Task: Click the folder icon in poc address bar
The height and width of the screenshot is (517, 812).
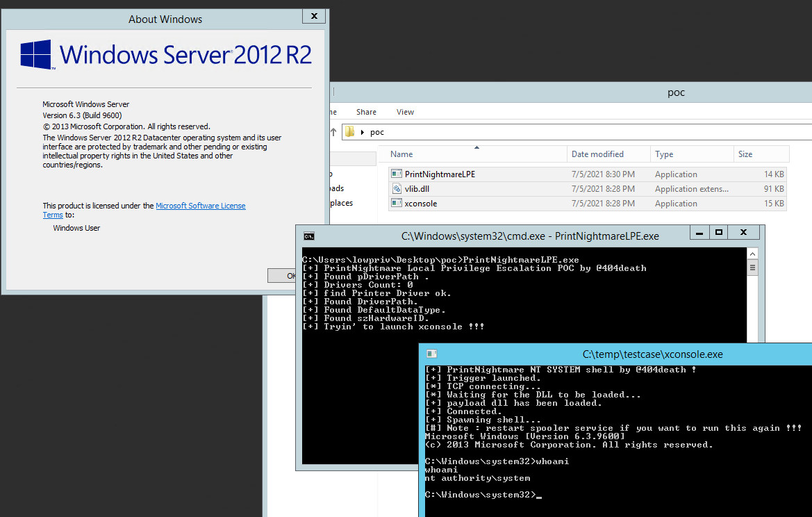Action: 350,131
